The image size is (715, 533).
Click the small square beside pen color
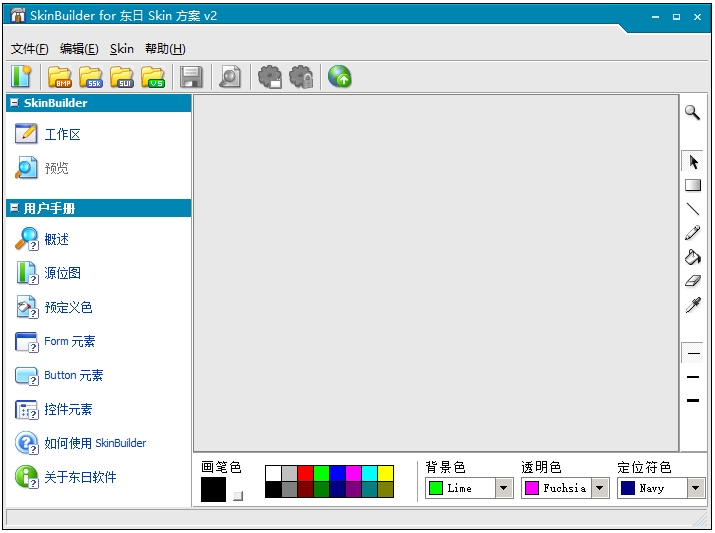[238, 496]
